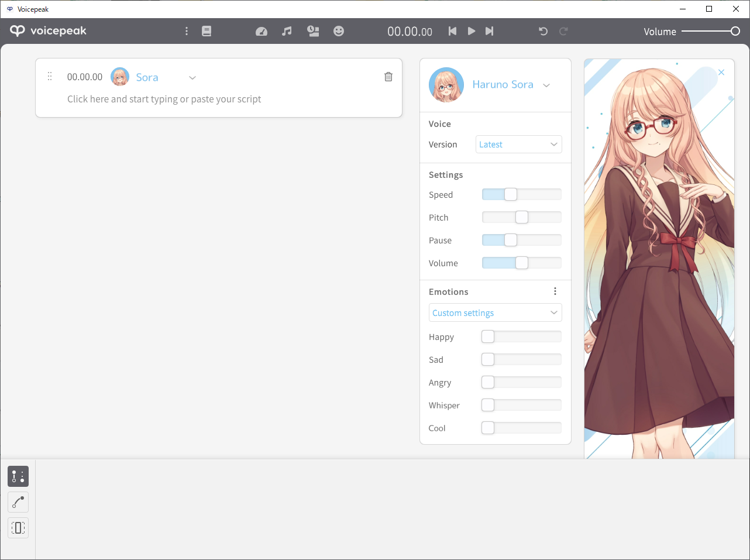Open the Custom settings emotion preset dropdown
Screen dimensions: 750x560
click(496, 312)
